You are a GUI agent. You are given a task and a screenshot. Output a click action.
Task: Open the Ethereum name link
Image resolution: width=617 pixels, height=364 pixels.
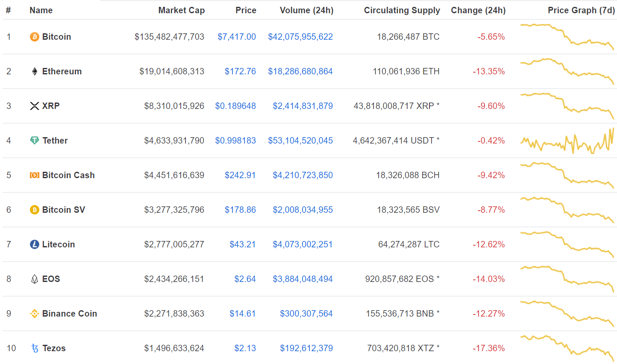[62, 71]
